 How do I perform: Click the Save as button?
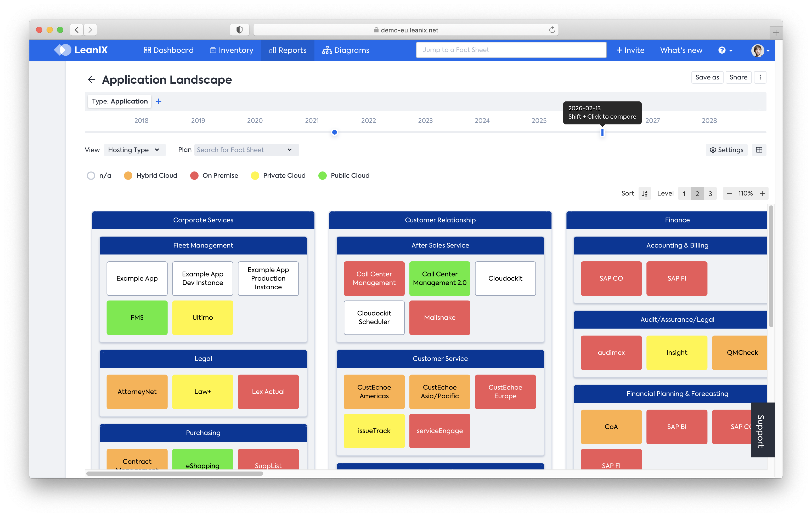click(707, 77)
